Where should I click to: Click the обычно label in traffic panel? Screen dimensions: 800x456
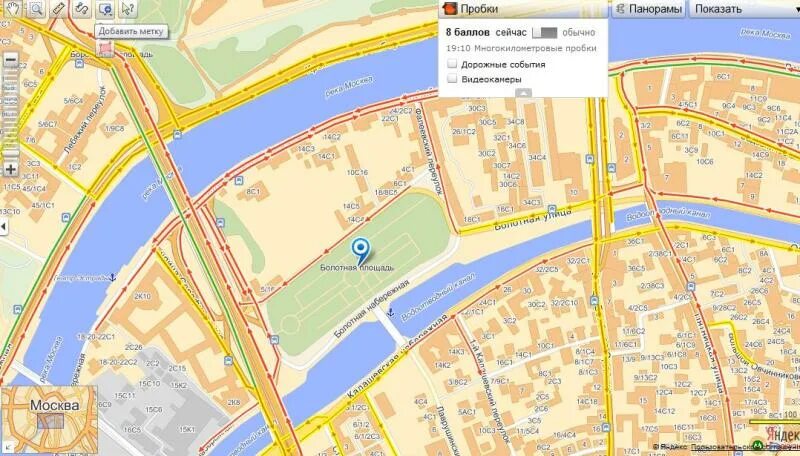(579, 32)
